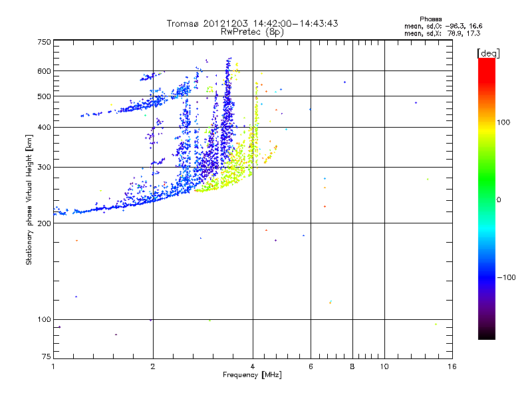The image size is (532, 399).
Task: Click the 'mean, sd,O: -96.3, 16.6' text
Action: (443, 26)
